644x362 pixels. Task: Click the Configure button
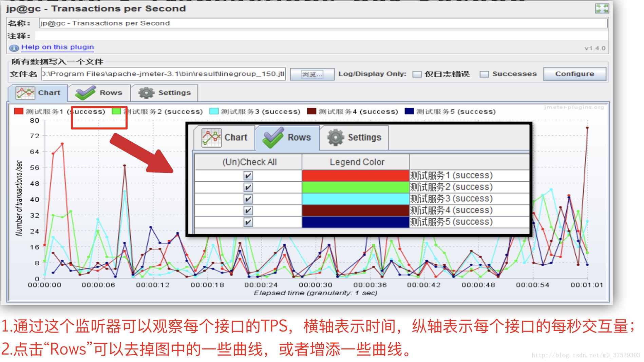click(575, 74)
